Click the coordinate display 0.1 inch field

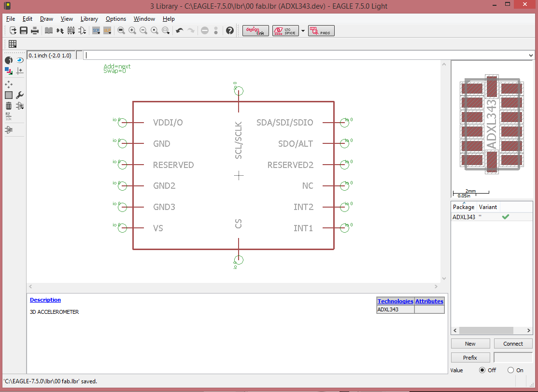[51, 55]
